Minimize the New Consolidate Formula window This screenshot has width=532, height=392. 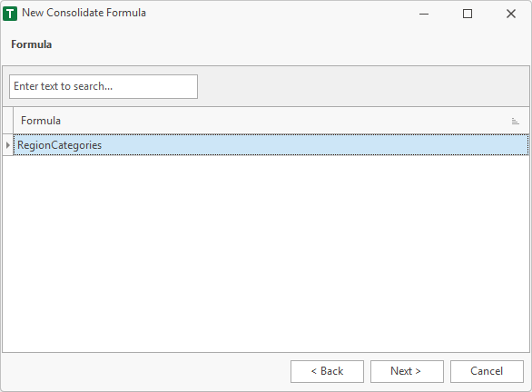point(424,14)
